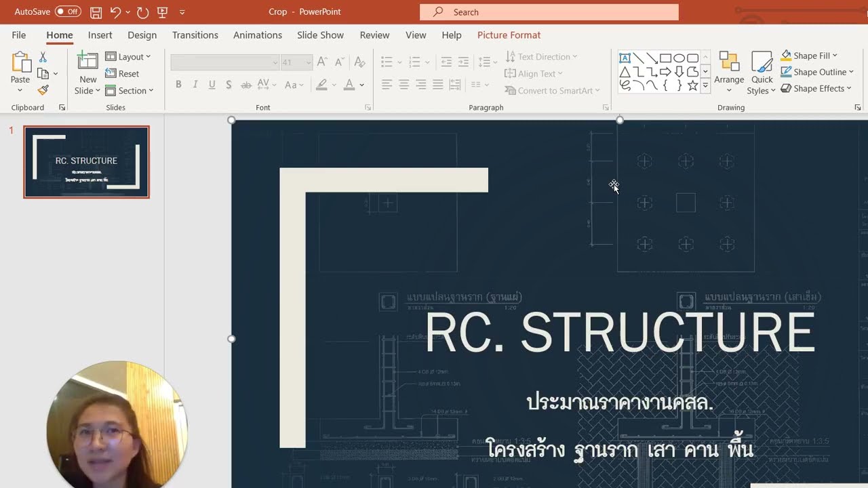
Task: Undo the last action
Action: (115, 12)
